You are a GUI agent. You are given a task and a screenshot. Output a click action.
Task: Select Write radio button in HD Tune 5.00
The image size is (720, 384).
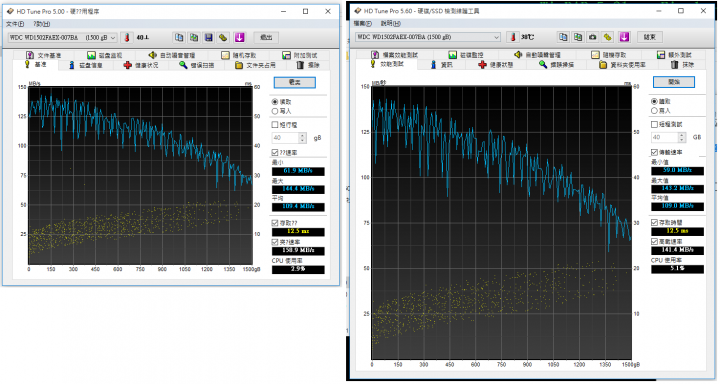click(x=275, y=111)
